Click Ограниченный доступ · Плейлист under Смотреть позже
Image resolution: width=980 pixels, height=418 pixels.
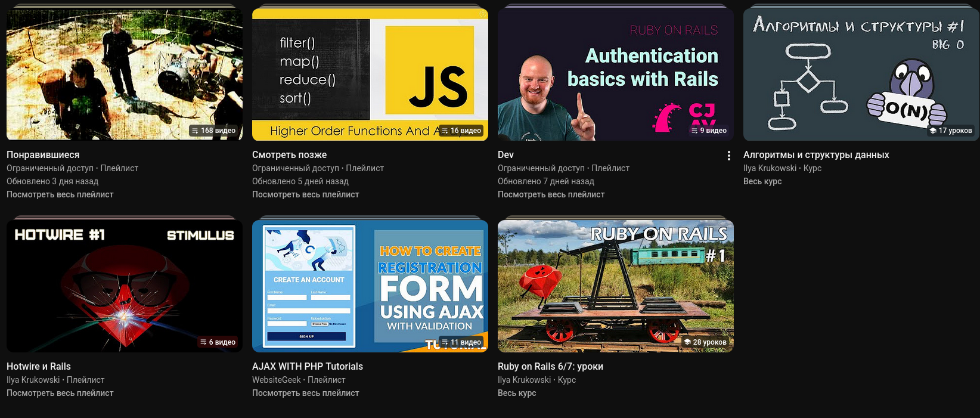point(318,168)
